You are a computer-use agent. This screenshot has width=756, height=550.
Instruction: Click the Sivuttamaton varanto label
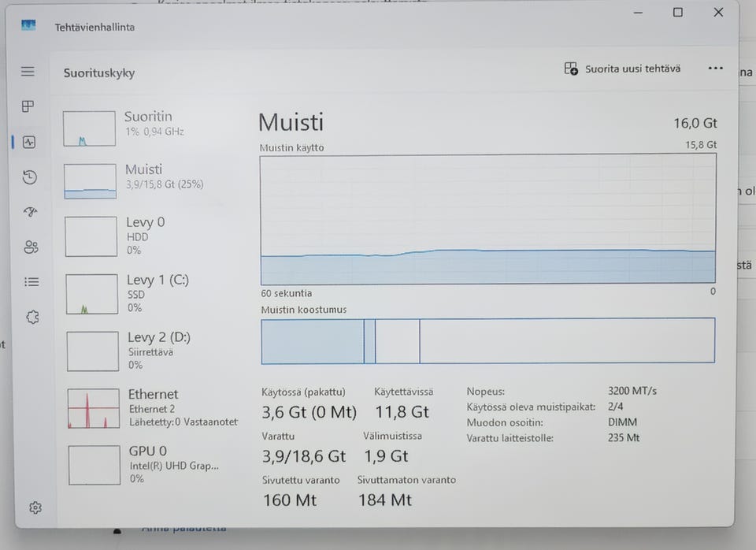click(x=406, y=480)
